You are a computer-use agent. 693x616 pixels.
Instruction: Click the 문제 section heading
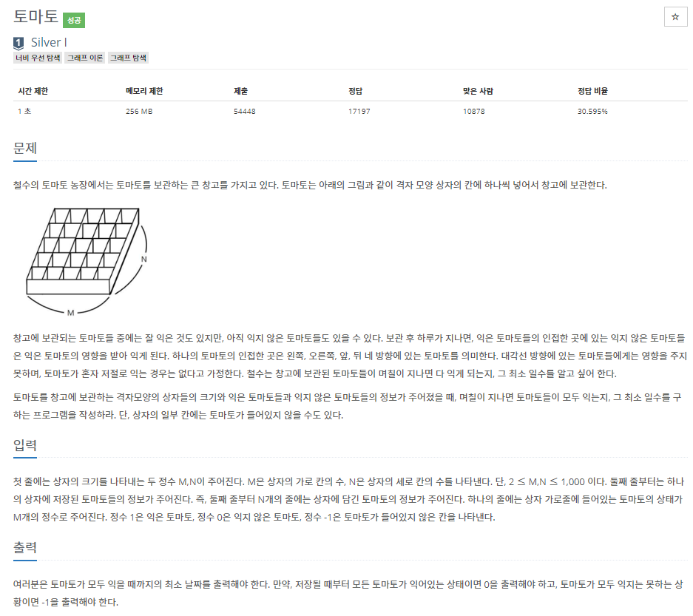[x=24, y=148]
